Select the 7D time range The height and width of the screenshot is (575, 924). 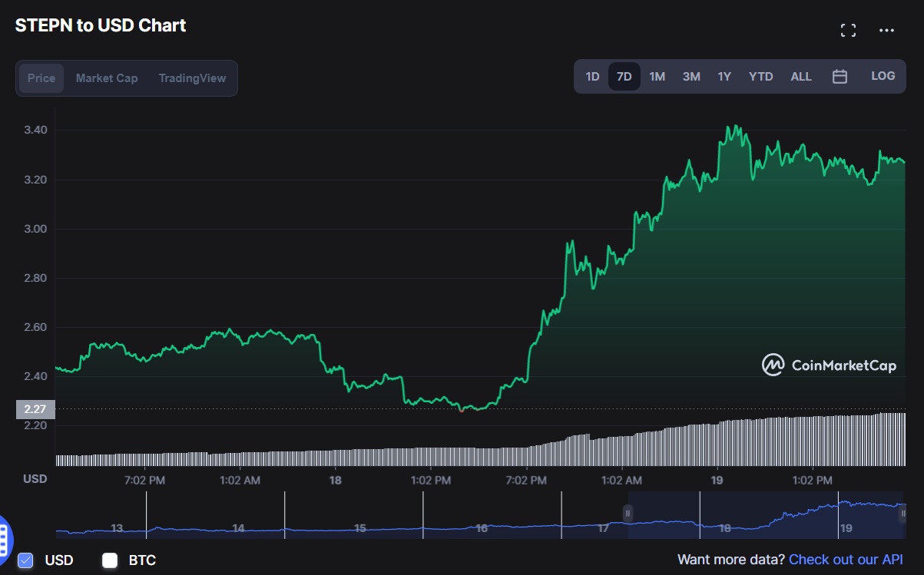624,77
